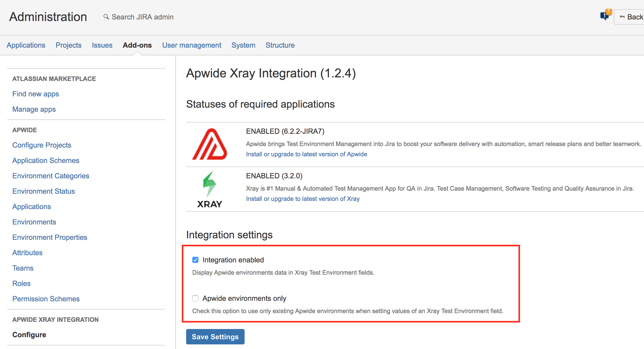Image resolution: width=644 pixels, height=349 pixels.
Task: Click the Administration heading
Action: (x=48, y=17)
